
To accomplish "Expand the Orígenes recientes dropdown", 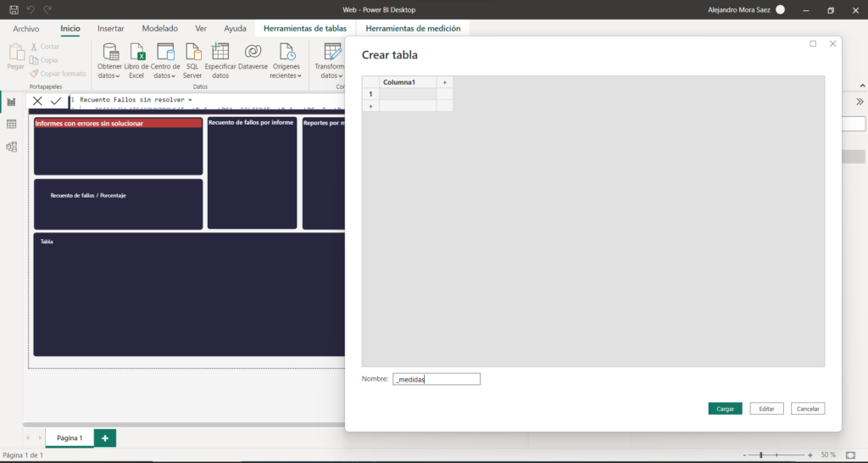I will (x=286, y=75).
